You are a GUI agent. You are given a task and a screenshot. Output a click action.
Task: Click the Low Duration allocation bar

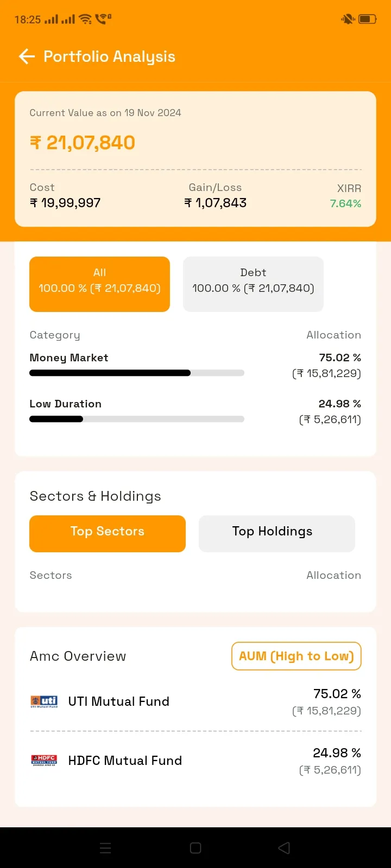coord(137,419)
